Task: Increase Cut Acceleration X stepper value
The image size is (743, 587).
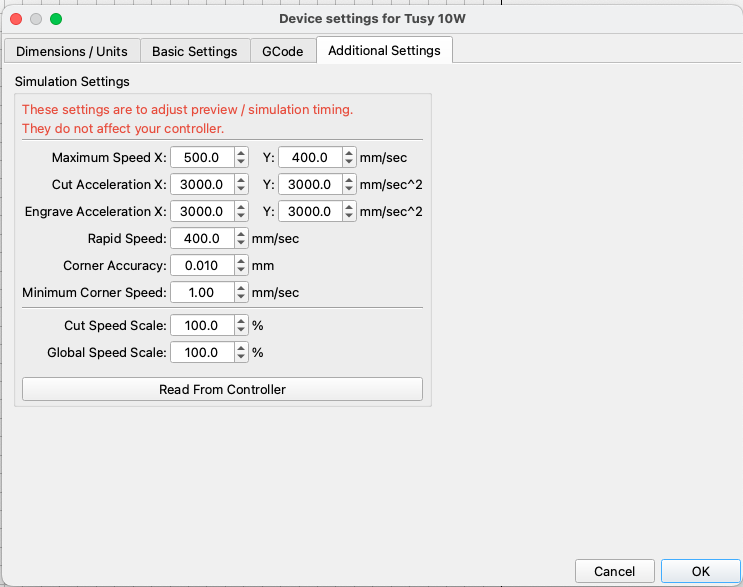Action: [241, 180]
